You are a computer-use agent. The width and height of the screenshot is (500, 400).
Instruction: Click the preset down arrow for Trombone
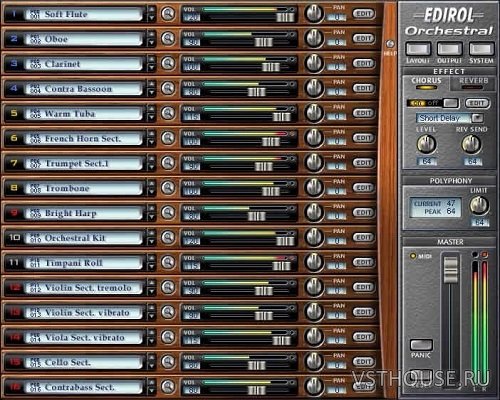151,192
